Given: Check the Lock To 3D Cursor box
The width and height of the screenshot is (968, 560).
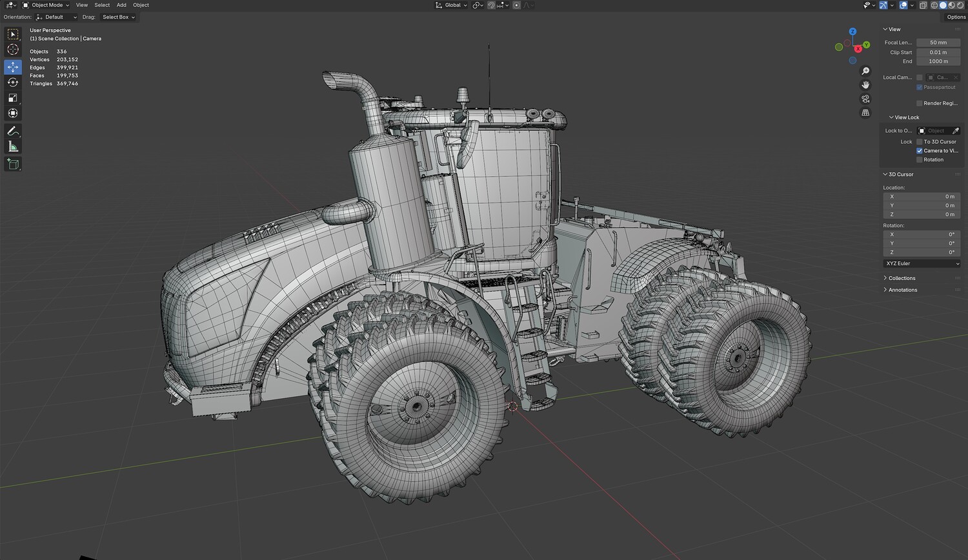Looking at the screenshot, I should [920, 142].
